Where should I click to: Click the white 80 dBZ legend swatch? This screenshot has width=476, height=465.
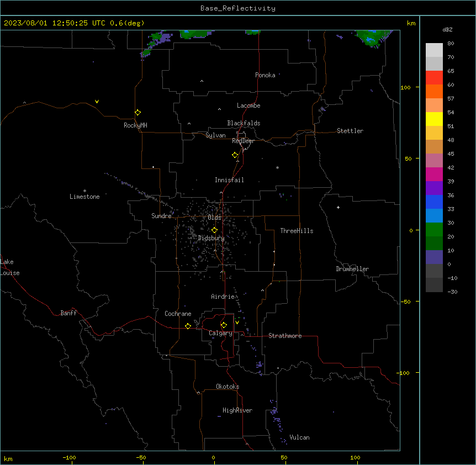click(x=434, y=50)
